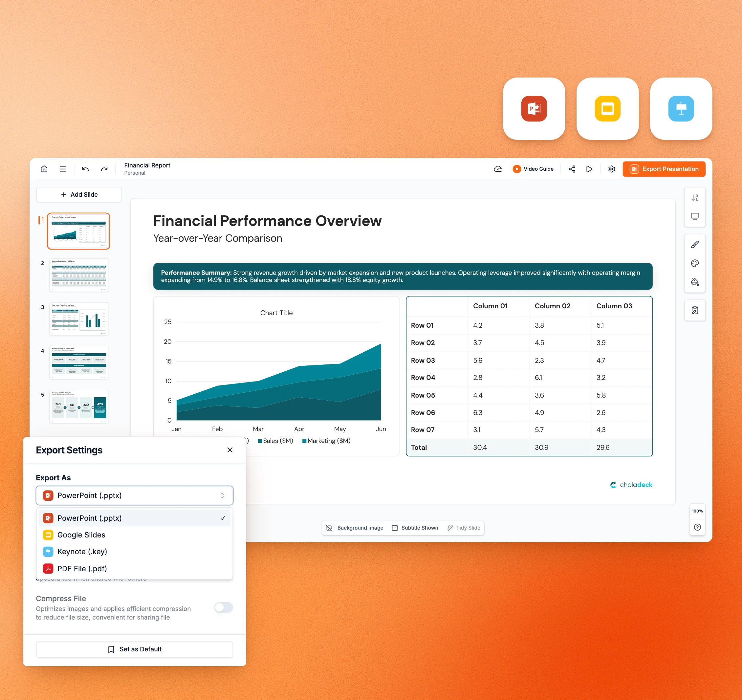This screenshot has width=742, height=700.
Task: Toggle Subtitle Shown option
Action: pyautogui.click(x=415, y=528)
